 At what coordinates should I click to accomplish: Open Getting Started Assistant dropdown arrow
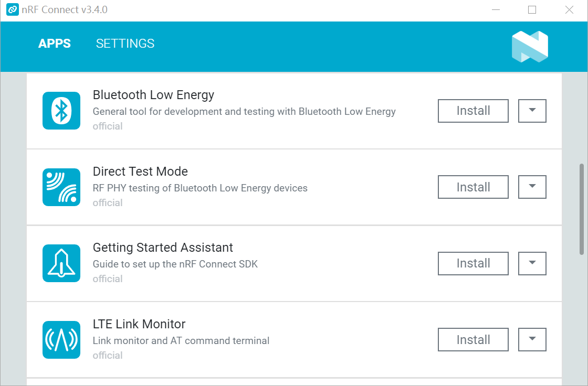(x=532, y=263)
